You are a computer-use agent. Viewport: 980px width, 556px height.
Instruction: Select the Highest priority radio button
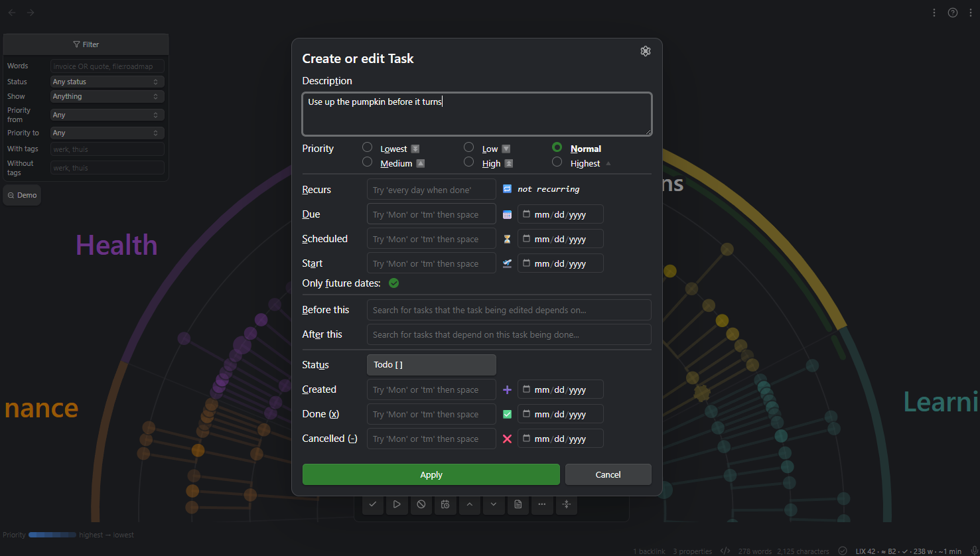[557, 162]
